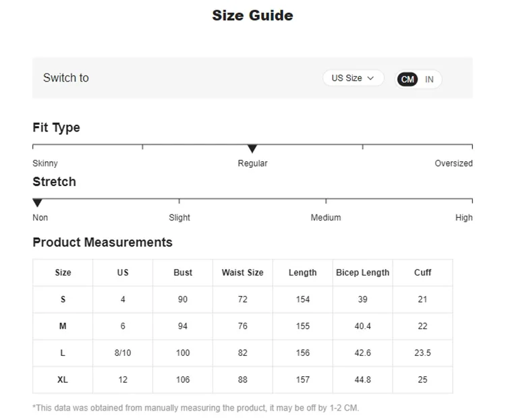Image resolution: width=506 pixels, height=420 pixels.
Task: Switch measurements to CM
Action: tap(407, 80)
